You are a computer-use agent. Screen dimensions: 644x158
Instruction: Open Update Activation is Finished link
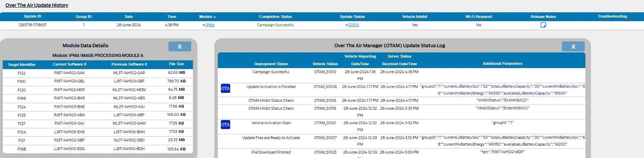271,87
